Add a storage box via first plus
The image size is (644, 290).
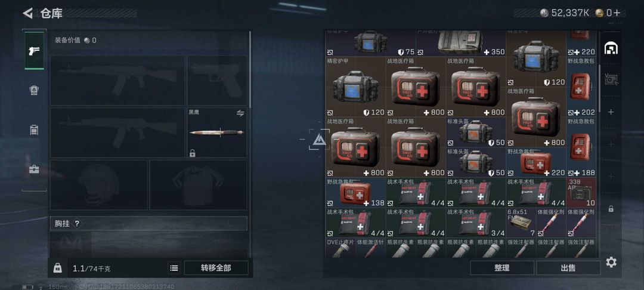(x=611, y=112)
